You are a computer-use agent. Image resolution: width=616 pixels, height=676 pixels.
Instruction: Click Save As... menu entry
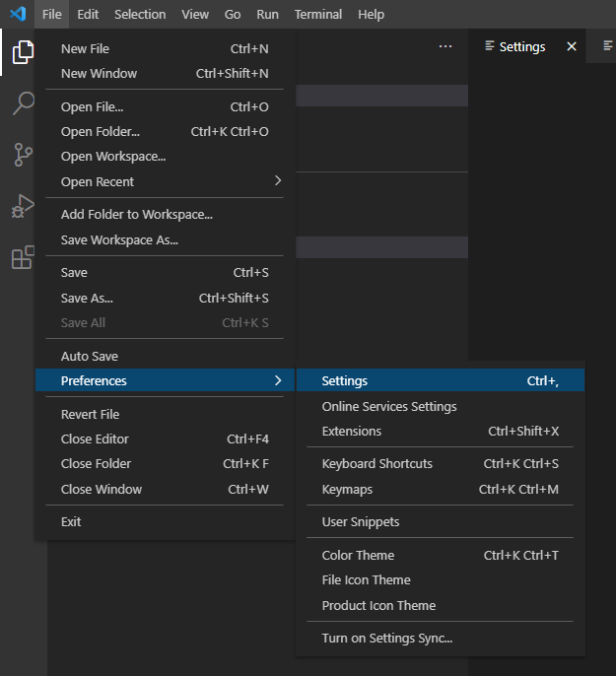tap(166, 298)
